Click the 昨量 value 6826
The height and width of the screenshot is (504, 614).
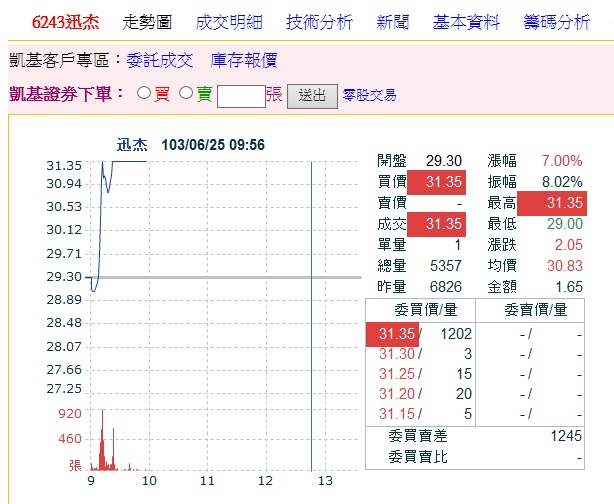[446, 287]
